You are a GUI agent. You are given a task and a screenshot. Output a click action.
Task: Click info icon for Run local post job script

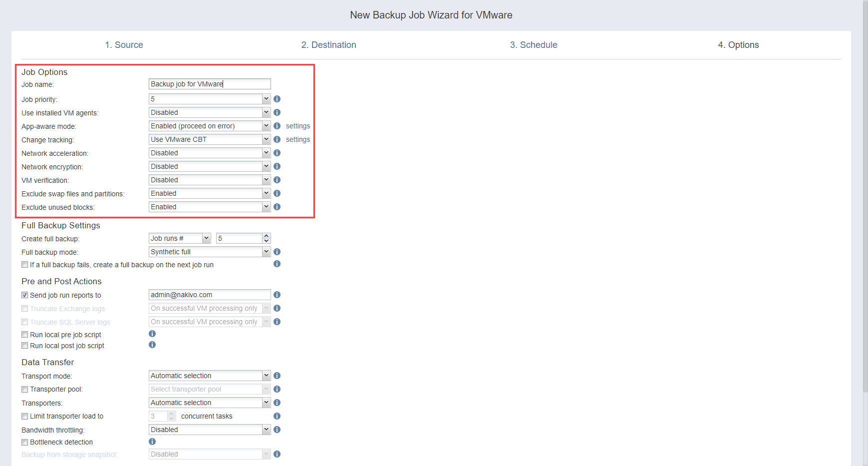tap(152, 345)
